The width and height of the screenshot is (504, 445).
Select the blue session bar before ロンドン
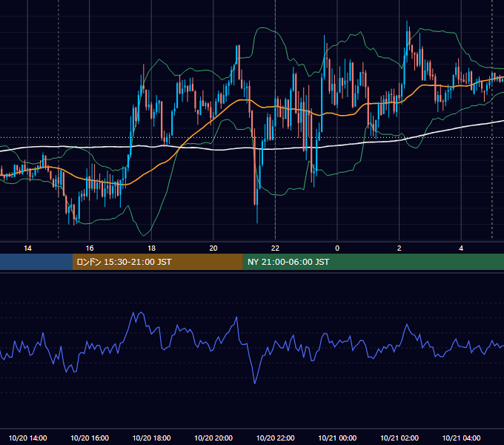tap(36, 262)
